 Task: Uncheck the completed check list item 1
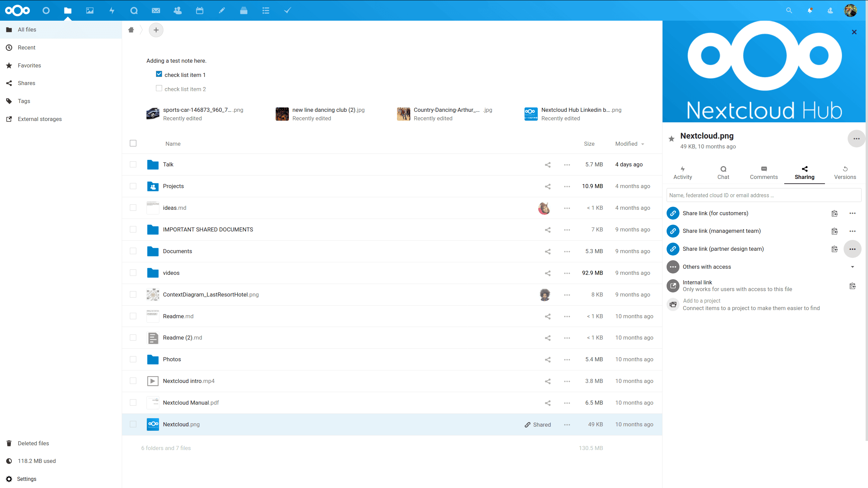tap(159, 74)
